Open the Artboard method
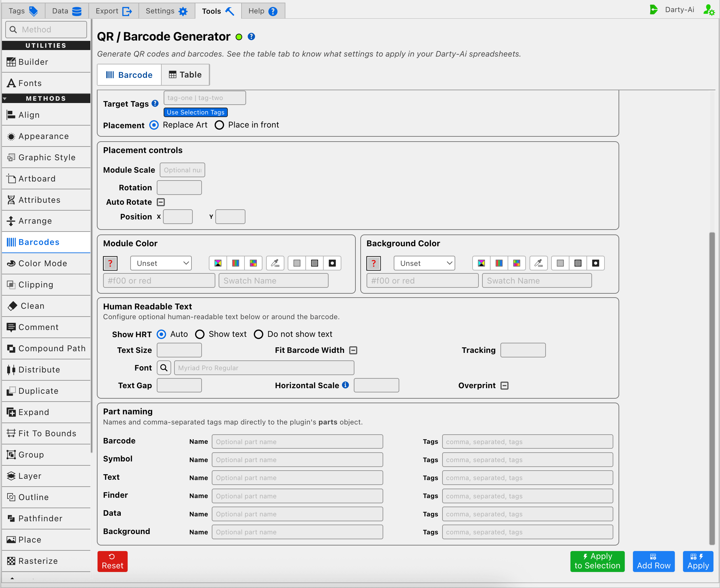The width and height of the screenshot is (720, 588). coord(46,179)
